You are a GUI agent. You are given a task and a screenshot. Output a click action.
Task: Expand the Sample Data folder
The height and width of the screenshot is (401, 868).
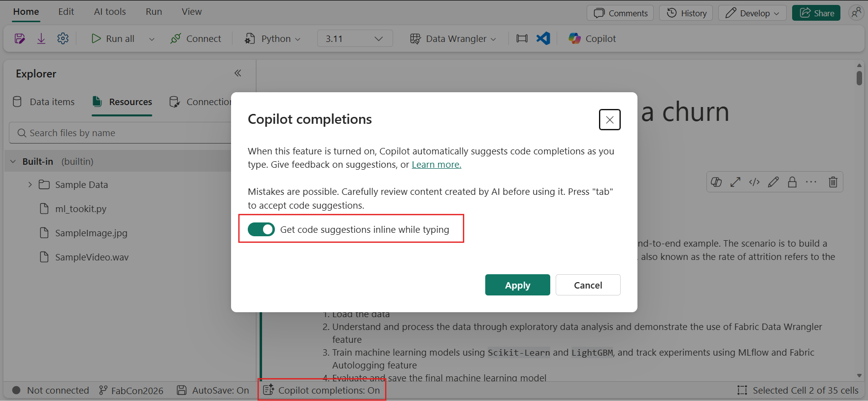(x=30, y=184)
